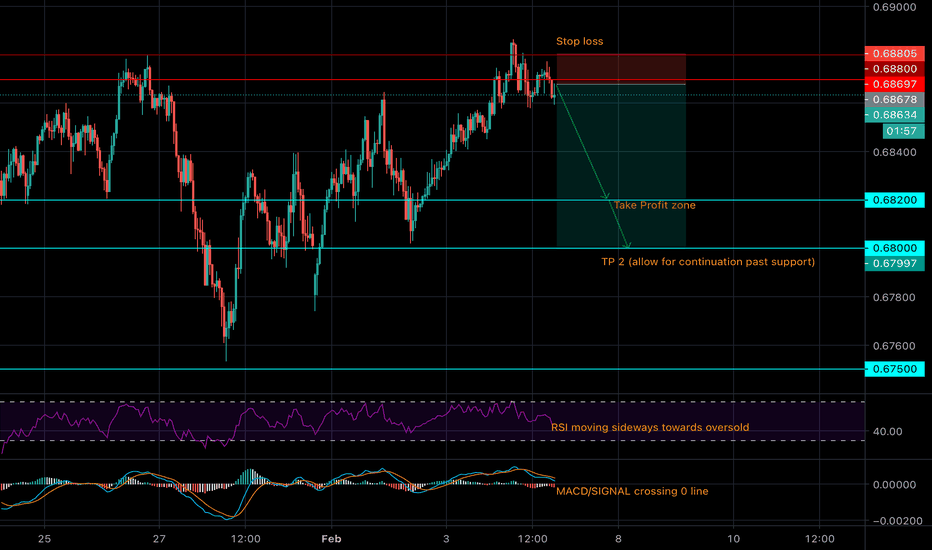Click the 12:00 label between 27 and Feb
Image resolution: width=932 pixels, height=550 pixels.
(245, 539)
